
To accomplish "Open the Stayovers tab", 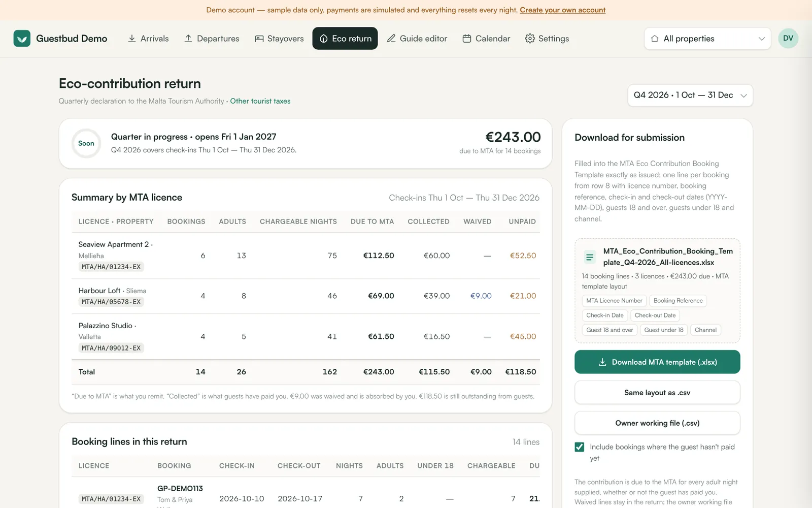I will click(279, 39).
